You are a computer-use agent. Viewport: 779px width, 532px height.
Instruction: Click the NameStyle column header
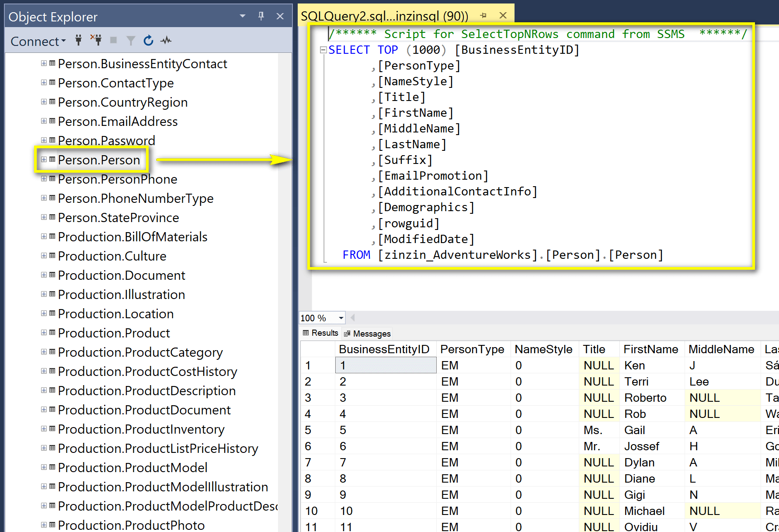point(545,349)
